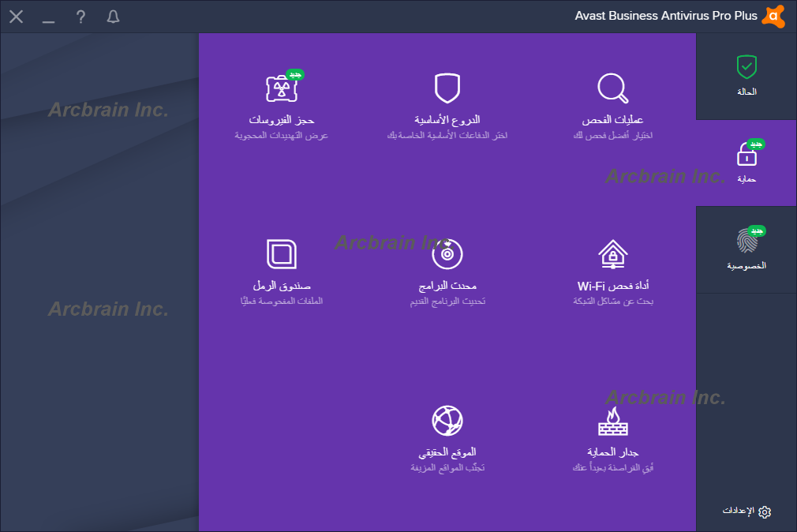Click the 'صندوق الرمل' title text
Image resolution: width=797 pixels, height=532 pixels.
(x=282, y=286)
